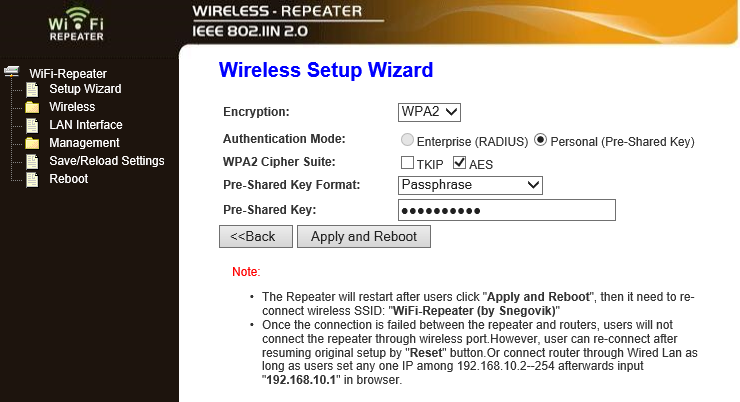740x402 pixels.
Task: Click the <<Back button
Action: [256, 236]
